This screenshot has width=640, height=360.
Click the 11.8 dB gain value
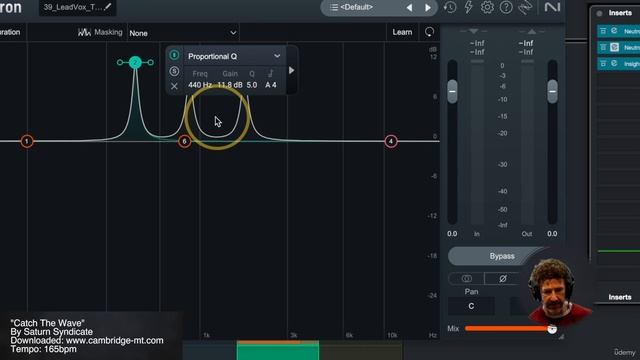pos(229,85)
